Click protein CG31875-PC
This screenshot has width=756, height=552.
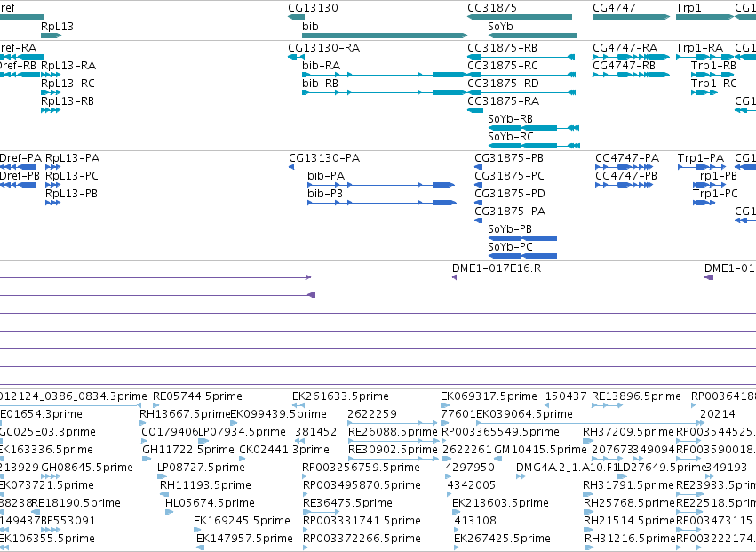509,176
